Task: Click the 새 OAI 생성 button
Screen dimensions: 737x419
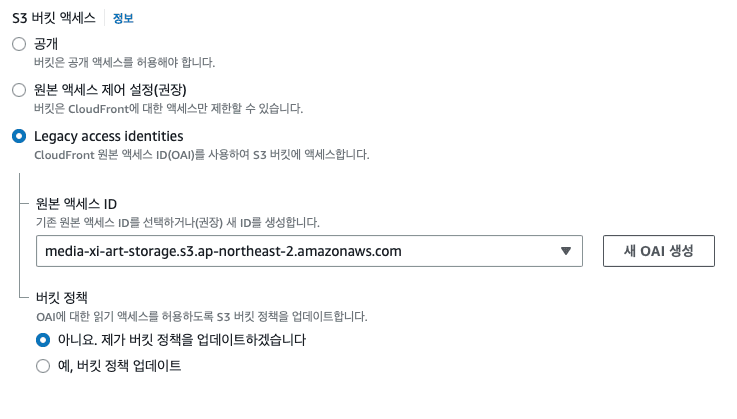Action: [658, 251]
